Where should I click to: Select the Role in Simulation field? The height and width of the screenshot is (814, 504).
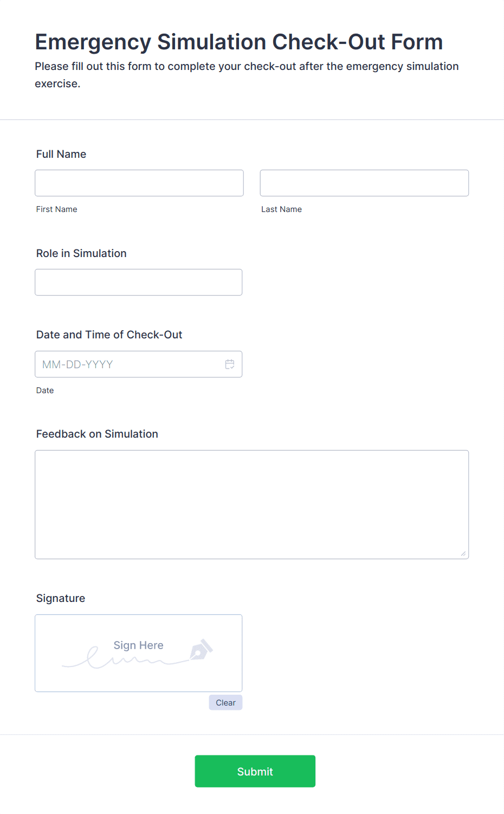[139, 282]
